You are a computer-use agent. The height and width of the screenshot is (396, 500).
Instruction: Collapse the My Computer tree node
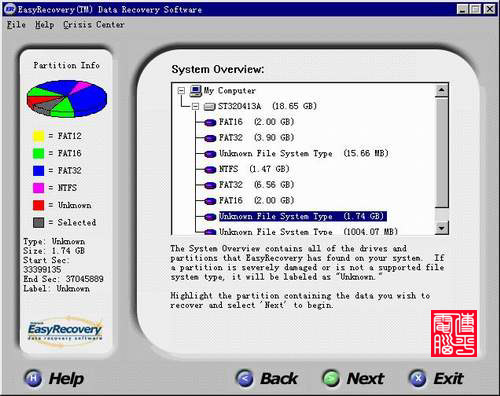tap(181, 91)
